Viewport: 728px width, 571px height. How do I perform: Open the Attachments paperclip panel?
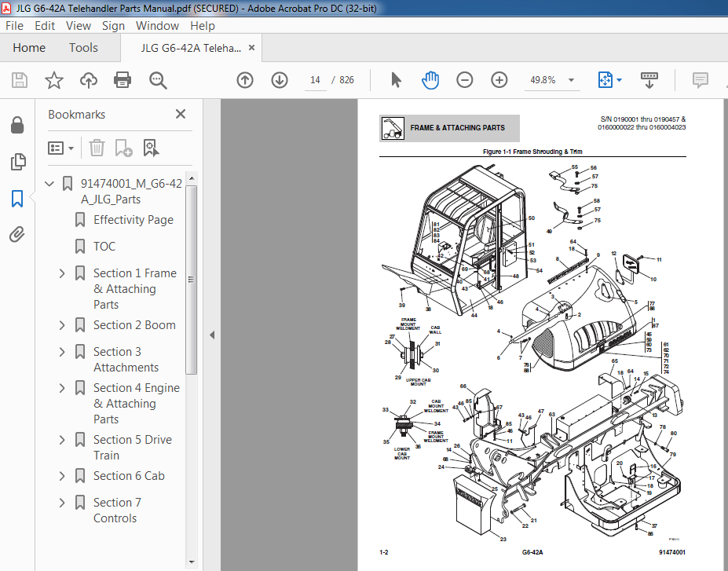coord(17,234)
